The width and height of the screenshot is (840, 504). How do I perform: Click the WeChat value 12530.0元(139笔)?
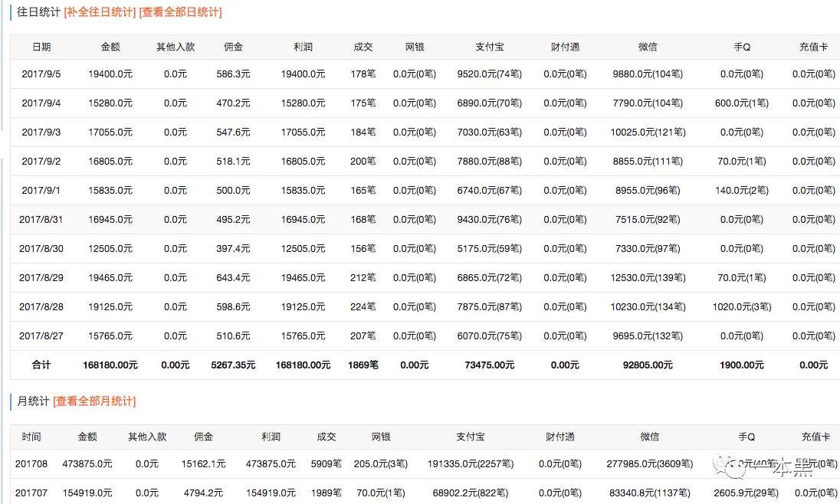648,277
